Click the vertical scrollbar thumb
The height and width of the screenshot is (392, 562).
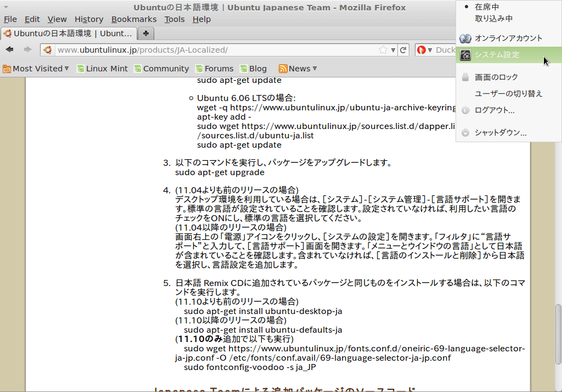558,334
